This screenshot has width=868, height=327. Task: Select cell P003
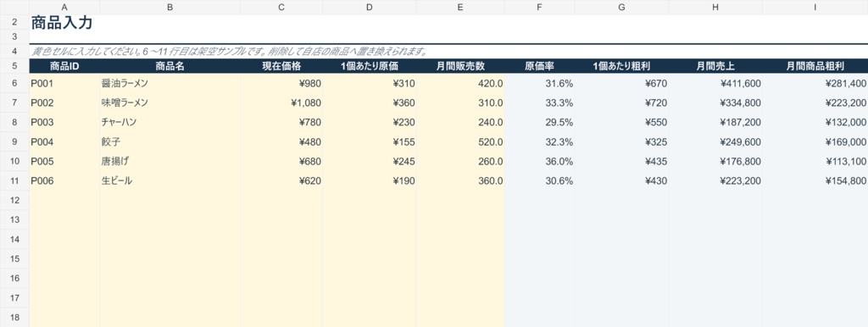[64, 122]
